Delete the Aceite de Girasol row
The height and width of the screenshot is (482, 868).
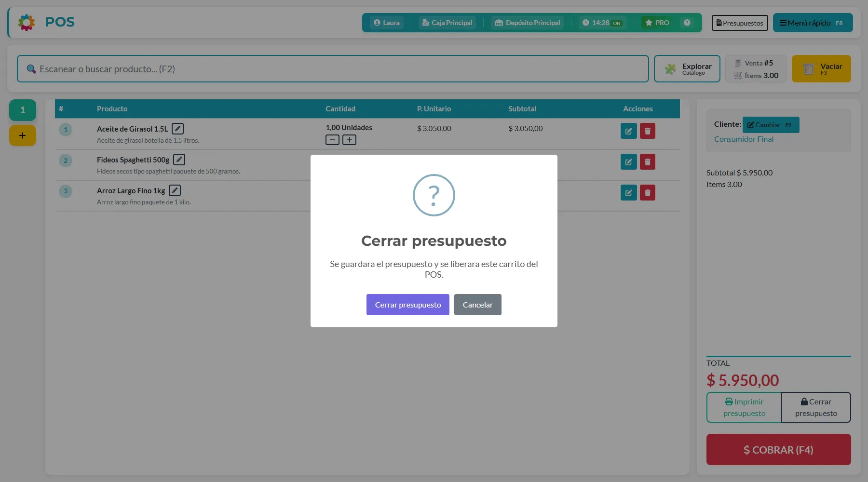point(648,131)
